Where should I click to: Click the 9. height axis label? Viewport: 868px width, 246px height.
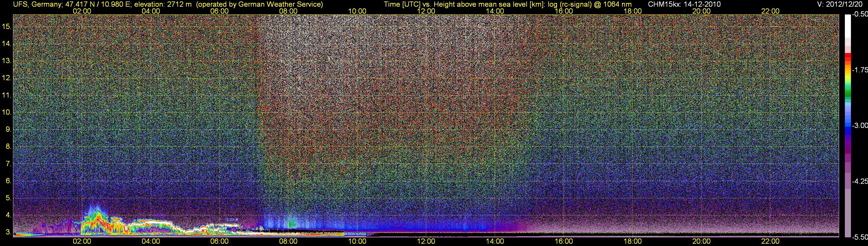[x=8, y=129]
